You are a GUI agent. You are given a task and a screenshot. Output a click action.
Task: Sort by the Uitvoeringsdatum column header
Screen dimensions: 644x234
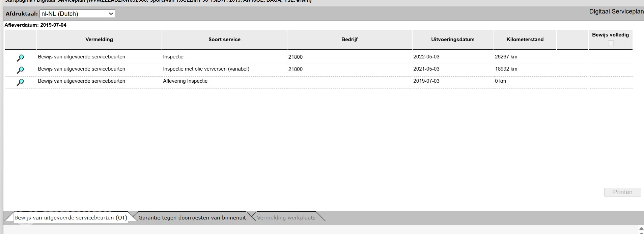pyautogui.click(x=453, y=40)
